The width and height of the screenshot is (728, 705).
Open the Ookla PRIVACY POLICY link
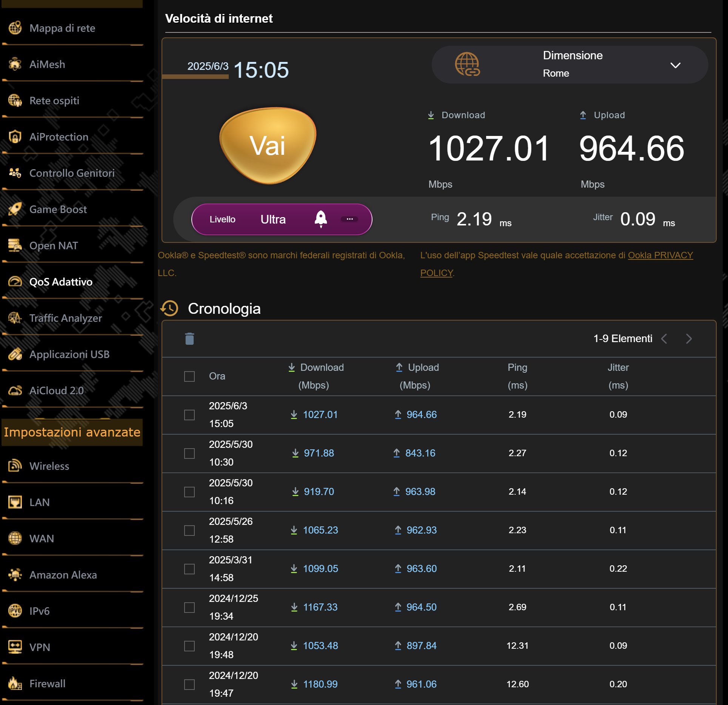coord(660,255)
